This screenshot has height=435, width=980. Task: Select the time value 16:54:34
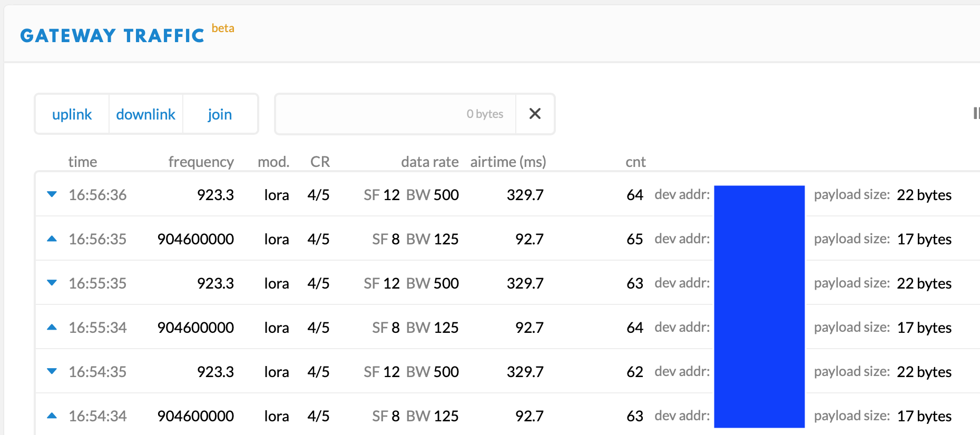[97, 416]
